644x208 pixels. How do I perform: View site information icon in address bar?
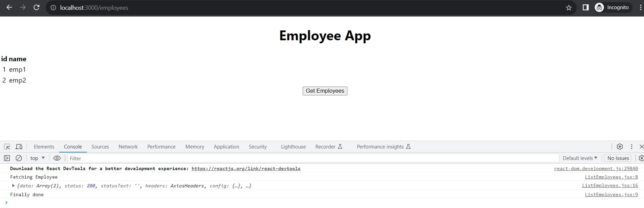53,7
